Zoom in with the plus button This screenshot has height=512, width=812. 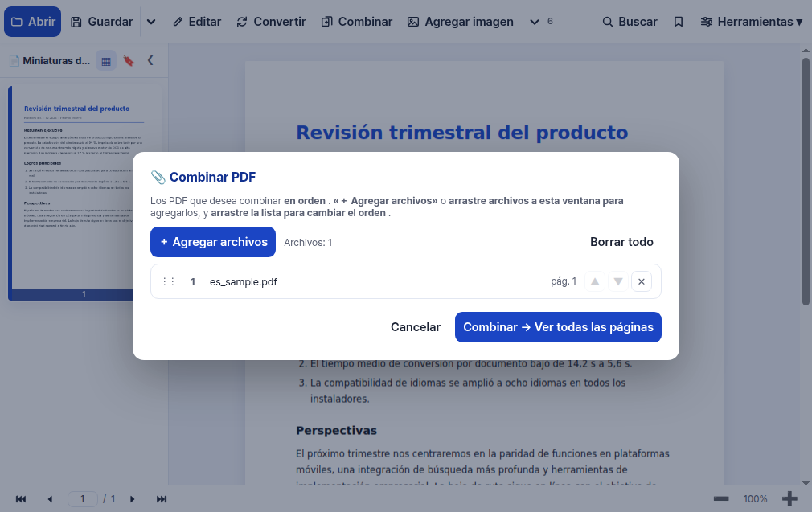point(789,499)
